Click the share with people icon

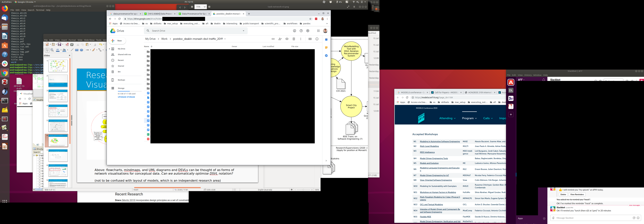click(280, 39)
